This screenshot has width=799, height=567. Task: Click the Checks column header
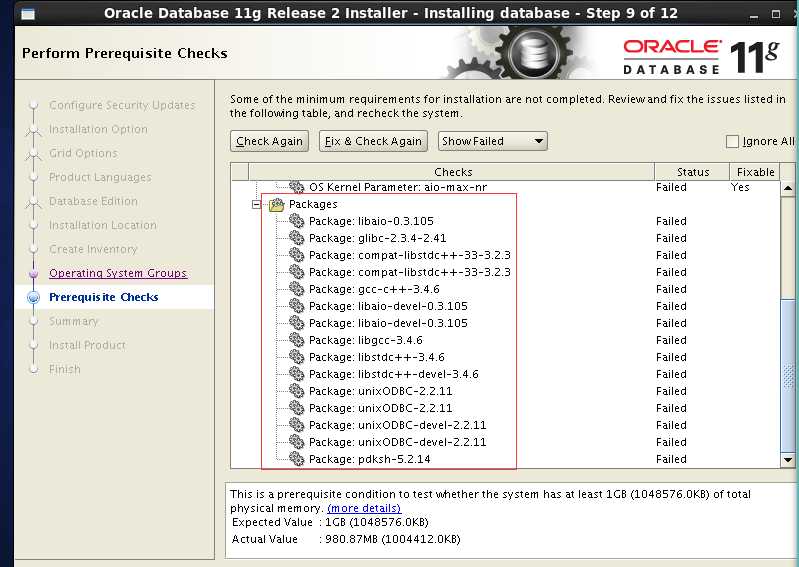pos(452,172)
